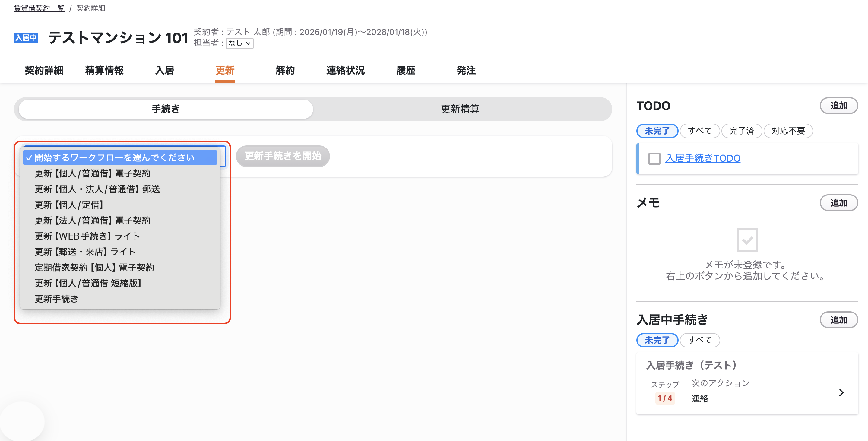Check the 入居手続きTODO checkbox
Screen dimensions: 868x441
(x=654, y=159)
